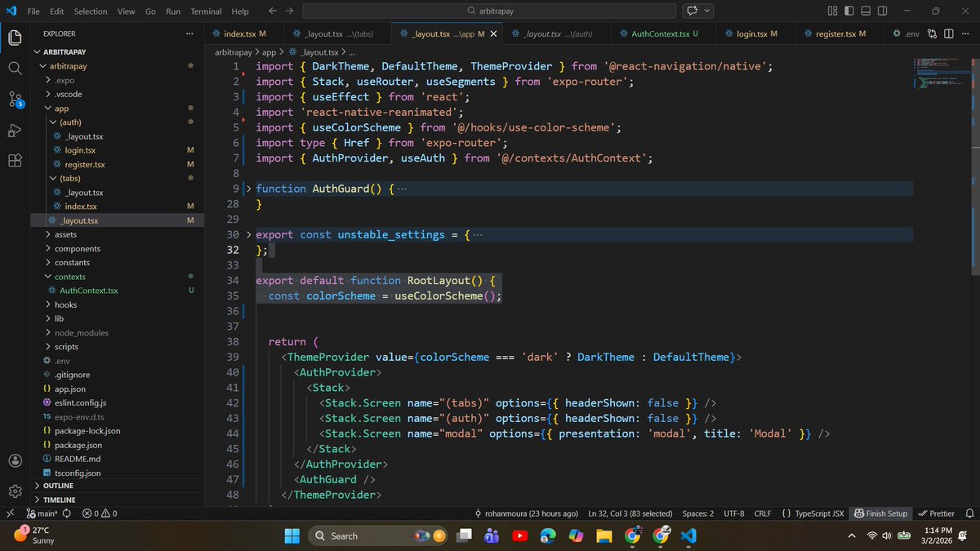980x551 pixels.
Task: Click the Windows Start button
Action: coord(292,535)
